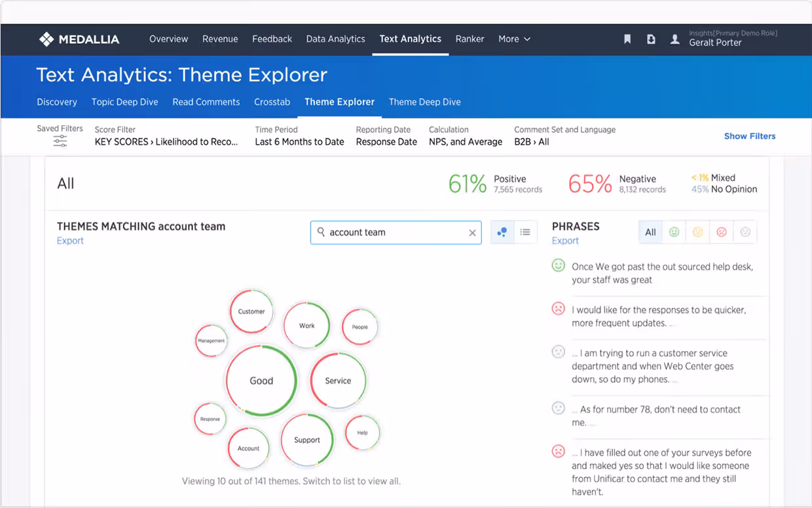Click the 45% No Opinion stat
Screen dimensions: 812x508
724,189
